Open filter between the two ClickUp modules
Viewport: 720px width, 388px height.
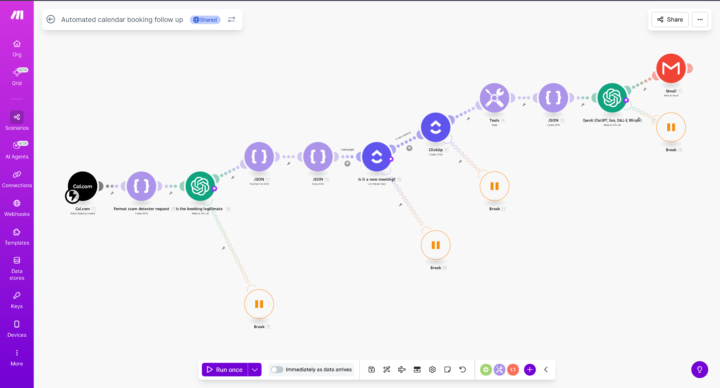[x=409, y=148]
